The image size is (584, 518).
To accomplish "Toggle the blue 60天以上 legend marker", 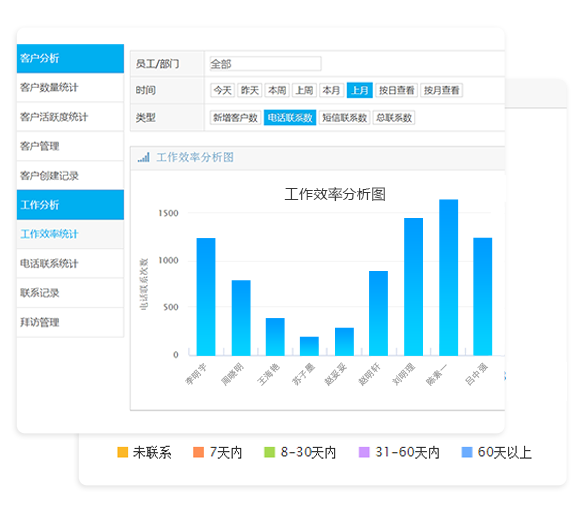I will 467,452.
